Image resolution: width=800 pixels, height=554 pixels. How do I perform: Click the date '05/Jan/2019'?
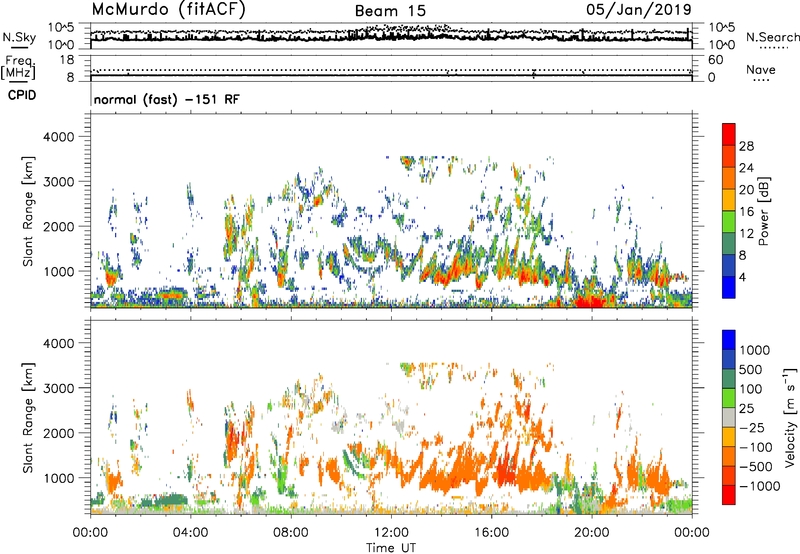[x=638, y=9]
